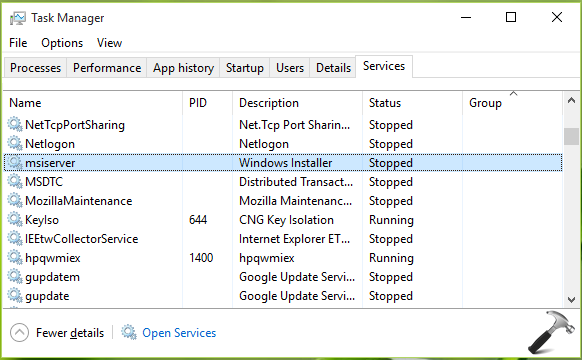Click the Task Manager title bar icon
The image size is (582, 360).
(18, 18)
